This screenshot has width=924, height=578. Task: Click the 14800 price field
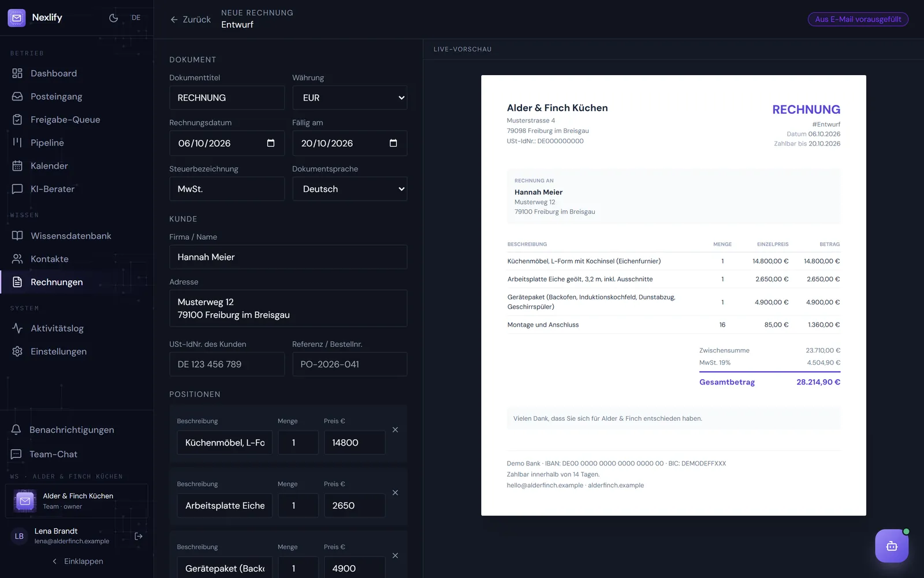[x=355, y=443]
